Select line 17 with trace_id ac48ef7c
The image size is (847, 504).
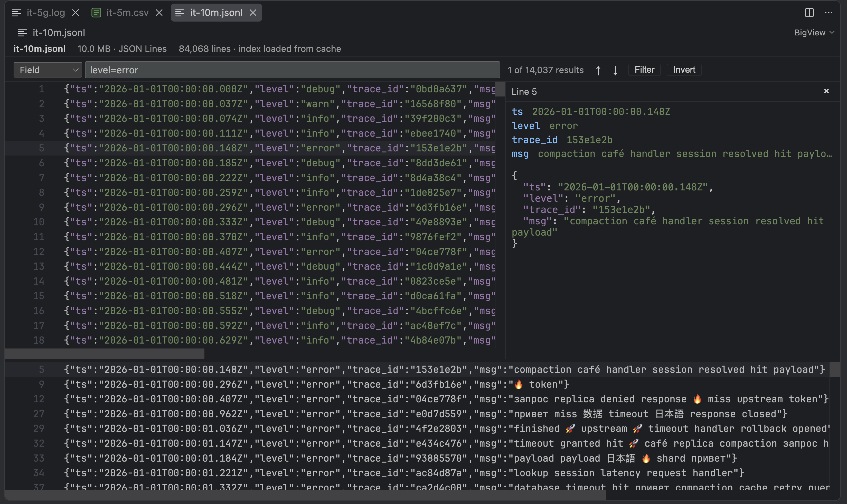pyautogui.click(x=250, y=325)
